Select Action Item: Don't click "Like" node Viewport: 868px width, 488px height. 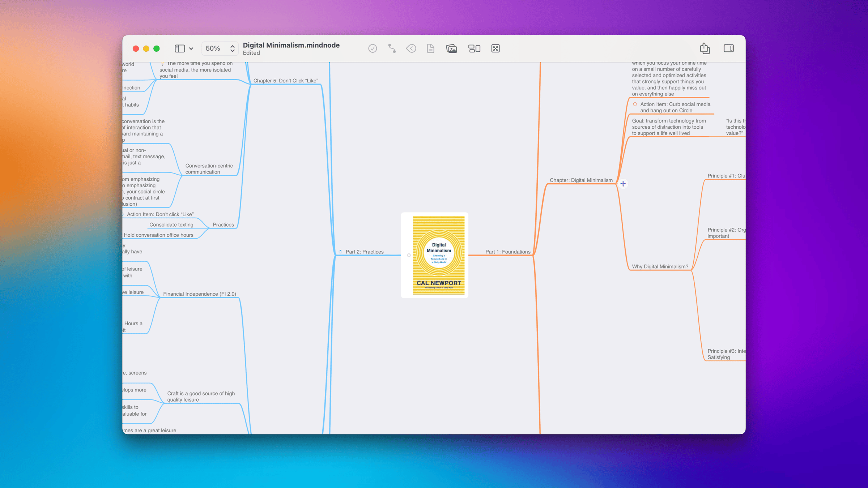click(x=160, y=214)
